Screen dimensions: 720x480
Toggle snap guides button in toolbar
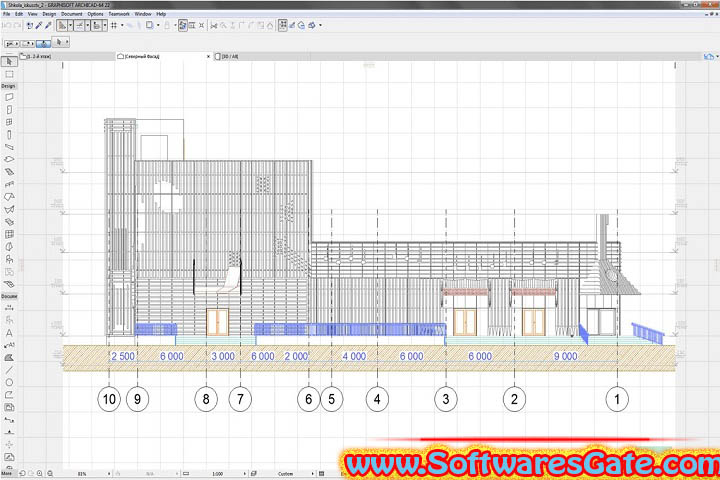[79, 26]
